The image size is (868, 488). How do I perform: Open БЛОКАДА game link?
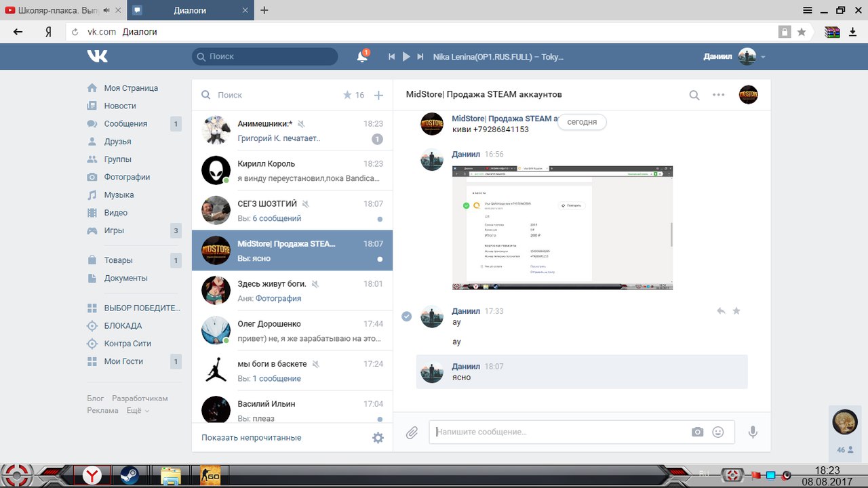(x=123, y=326)
